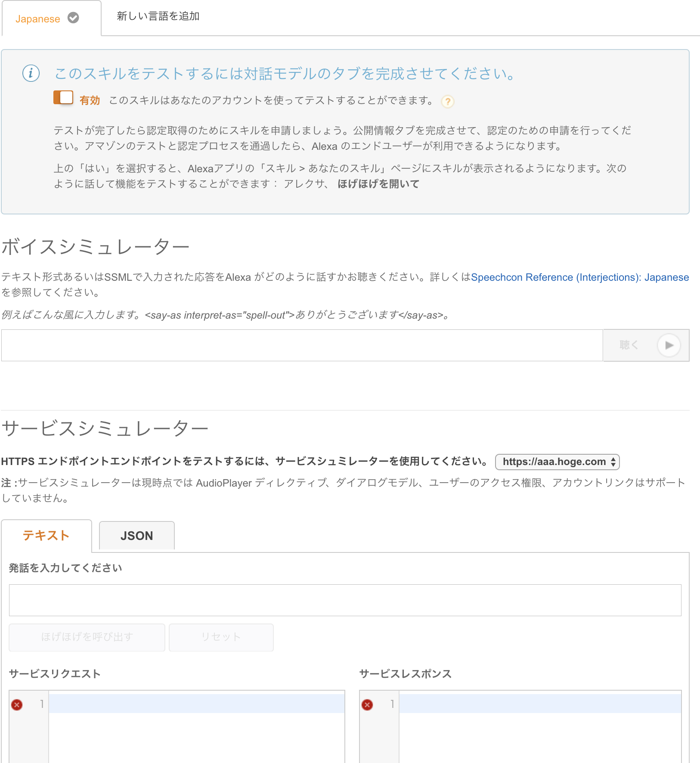Click the ほげほげを呼び出す button
Screen dimensions: 700x763
click(x=87, y=637)
